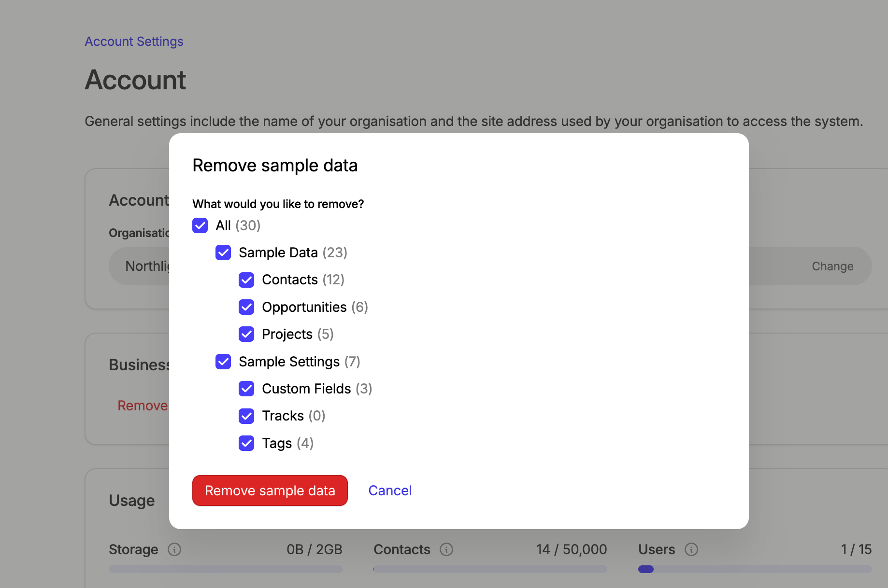The width and height of the screenshot is (888, 588).
Task: Click the "Usage" section heading
Action: (x=132, y=501)
